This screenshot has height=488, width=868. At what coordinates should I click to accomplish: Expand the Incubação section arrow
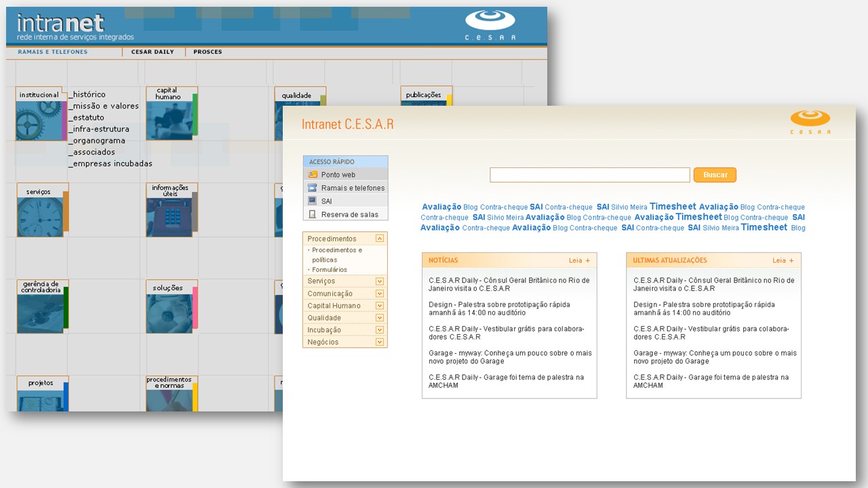coord(380,330)
